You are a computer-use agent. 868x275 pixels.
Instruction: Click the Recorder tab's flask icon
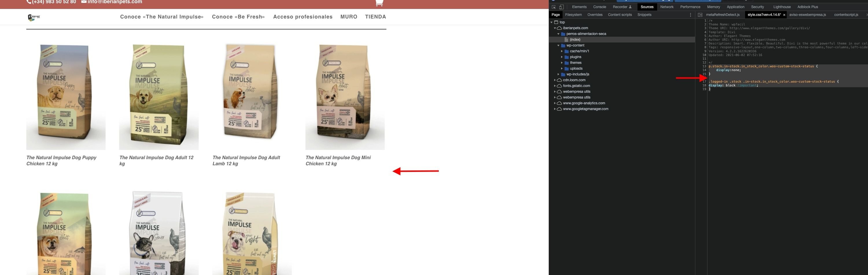pyautogui.click(x=630, y=7)
